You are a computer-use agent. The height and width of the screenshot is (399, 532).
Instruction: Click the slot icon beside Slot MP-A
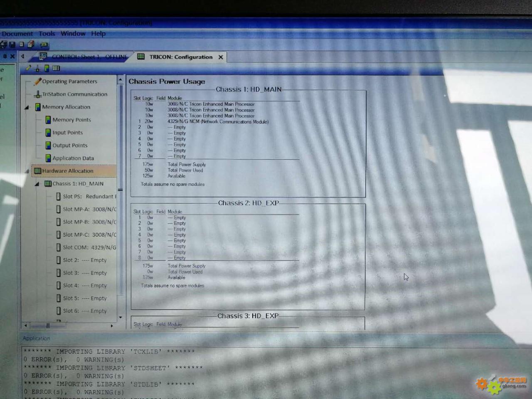[x=59, y=209]
